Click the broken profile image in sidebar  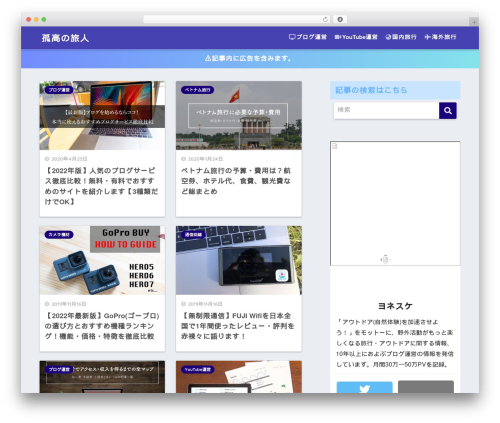395,203
